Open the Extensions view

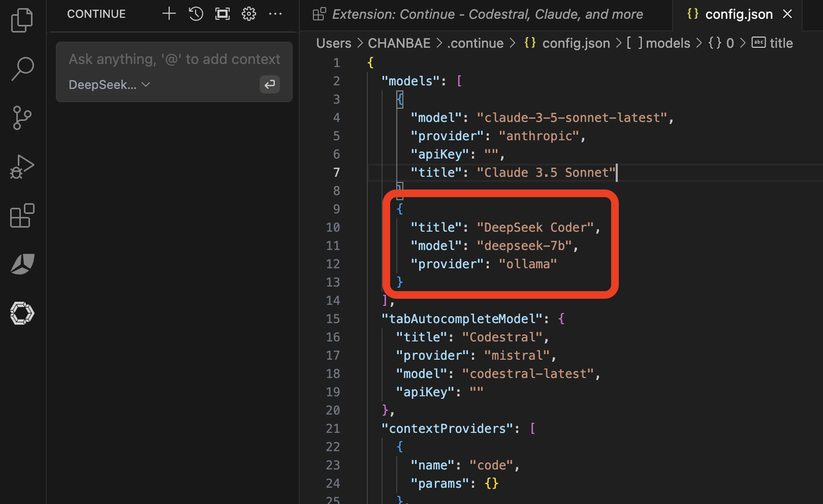point(22,215)
